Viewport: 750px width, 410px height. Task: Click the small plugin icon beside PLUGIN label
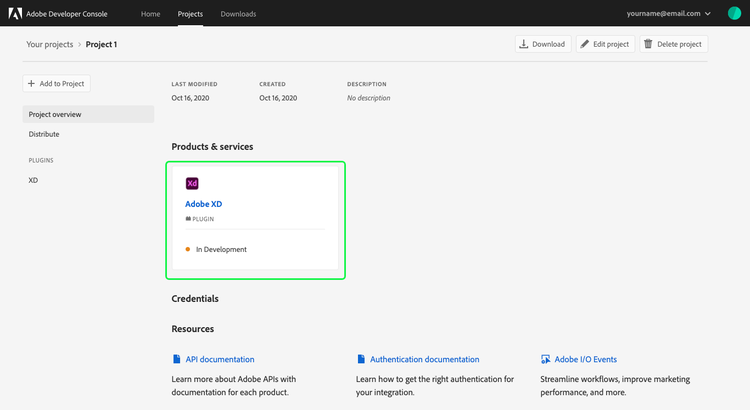pyautogui.click(x=188, y=219)
